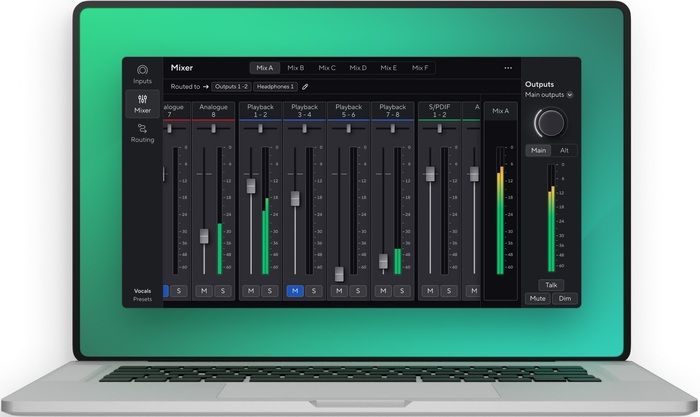
Task: Toggle Mute on the main outputs
Action: tap(538, 298)
